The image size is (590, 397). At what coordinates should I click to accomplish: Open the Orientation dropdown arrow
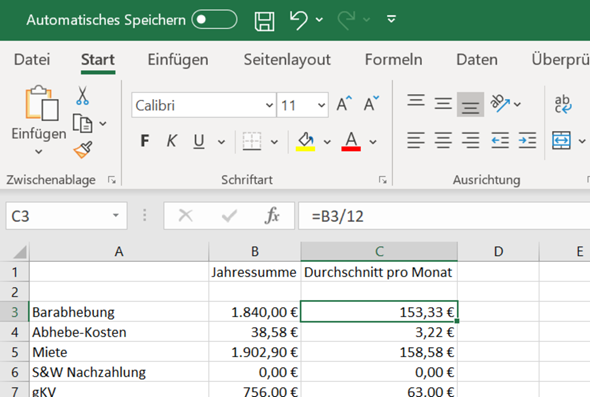[x=517, y=104]
